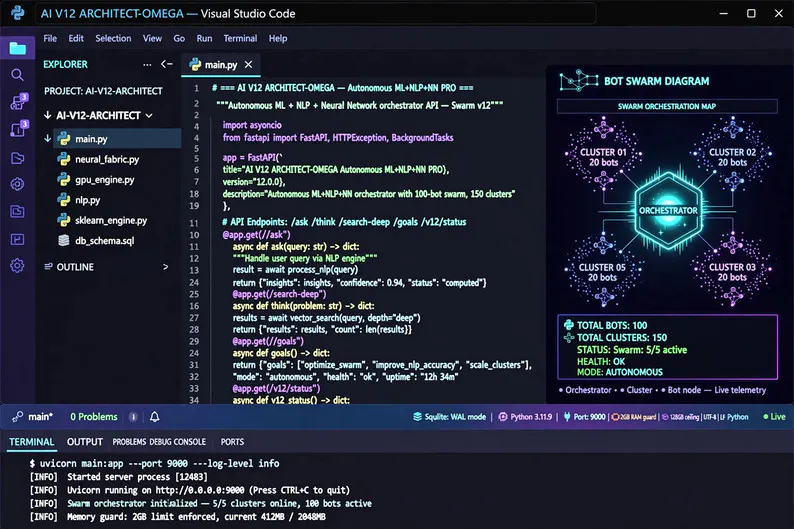Open sklearn_engine.py in the explorer
Image resolution: width=794 pixels, height=529 pixels.
[x=111, y=220]
